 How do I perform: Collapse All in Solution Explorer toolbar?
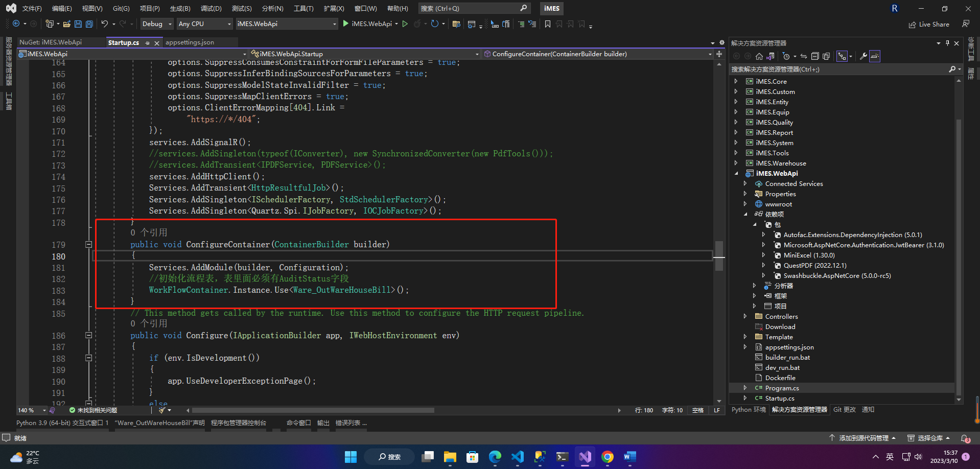click(x=815, y=56)
